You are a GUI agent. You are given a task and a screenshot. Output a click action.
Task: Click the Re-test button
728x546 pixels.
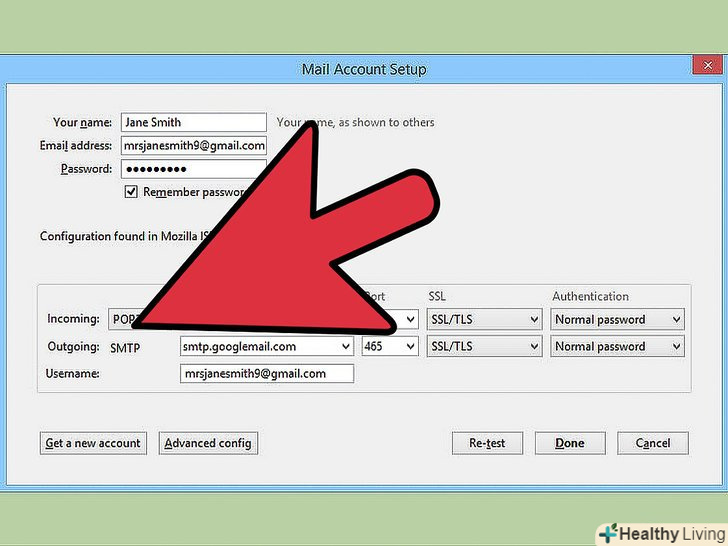click(x=487, y=443)
